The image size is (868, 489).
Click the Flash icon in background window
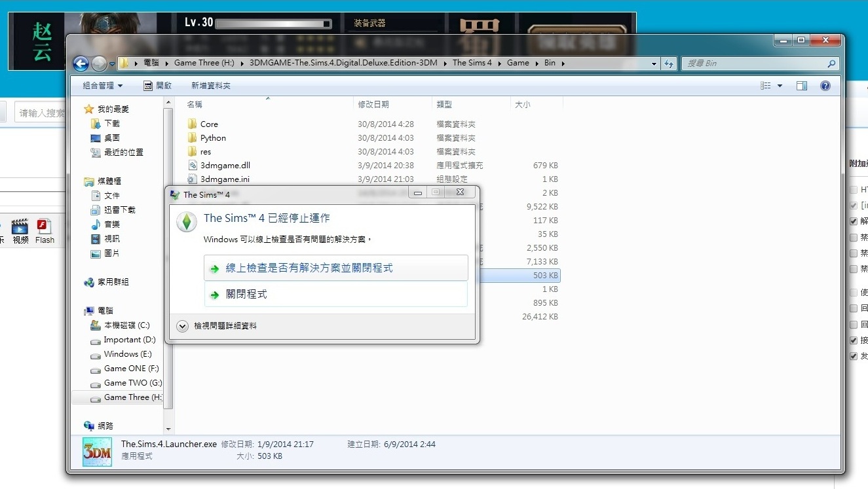click(x=45, y=231)
